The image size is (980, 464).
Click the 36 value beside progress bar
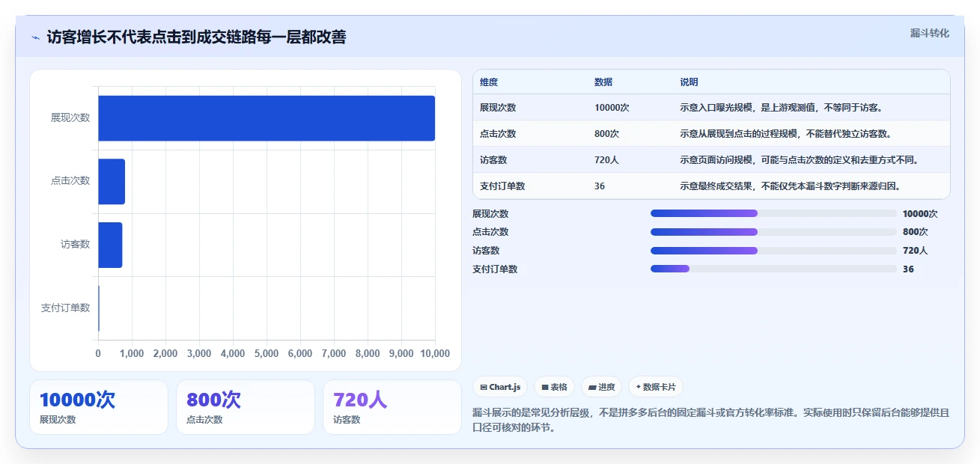tap(908, 269)
